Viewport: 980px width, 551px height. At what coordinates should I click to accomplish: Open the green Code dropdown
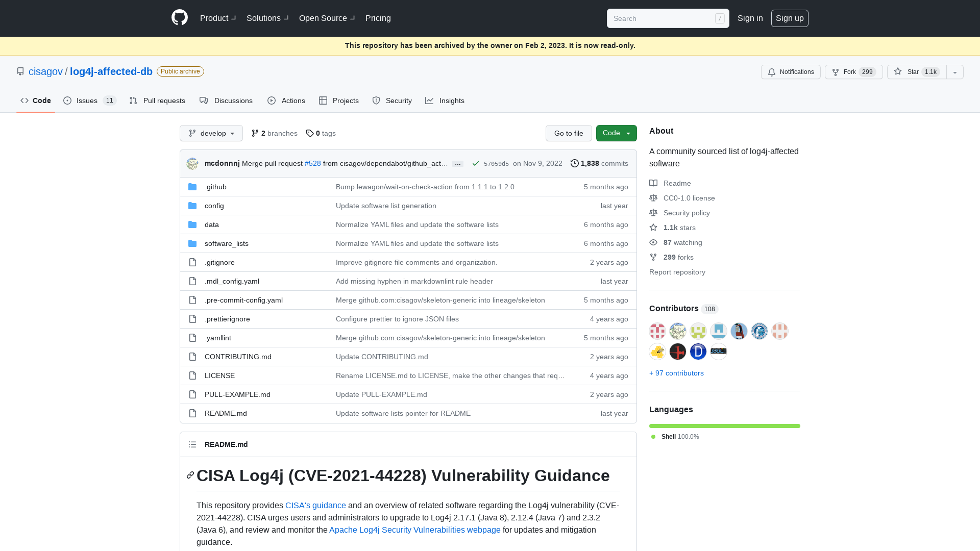pyautogui.click(x=617, y=133)
